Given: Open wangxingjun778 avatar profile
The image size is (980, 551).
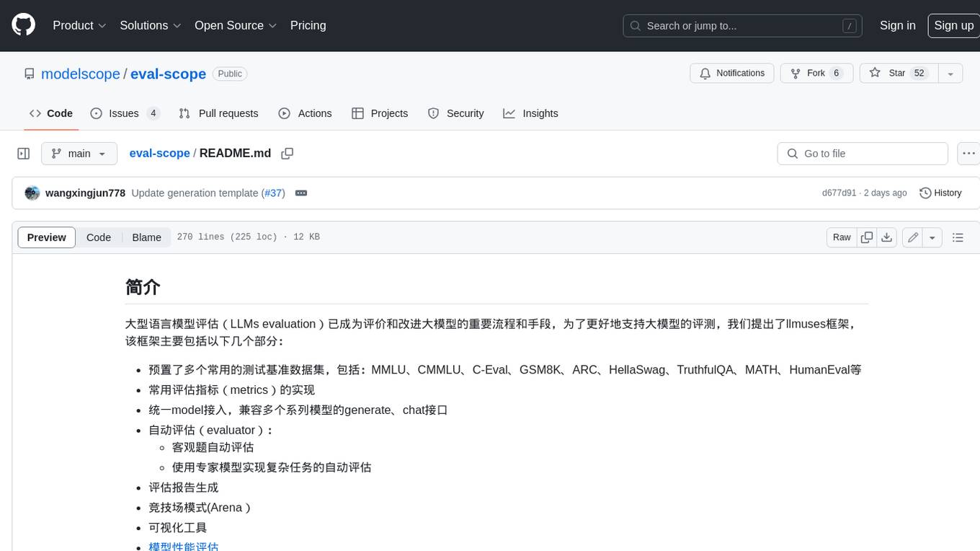Looking at the screenshot, I should [32, 193].
